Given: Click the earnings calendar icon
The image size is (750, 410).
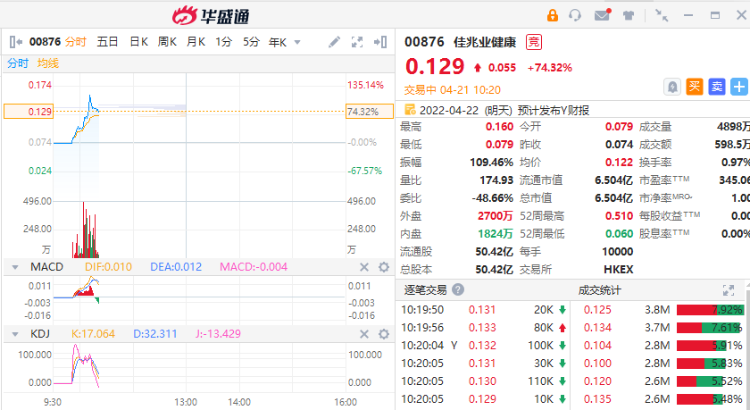Looking at the screenshot, I should coord(410,110).
